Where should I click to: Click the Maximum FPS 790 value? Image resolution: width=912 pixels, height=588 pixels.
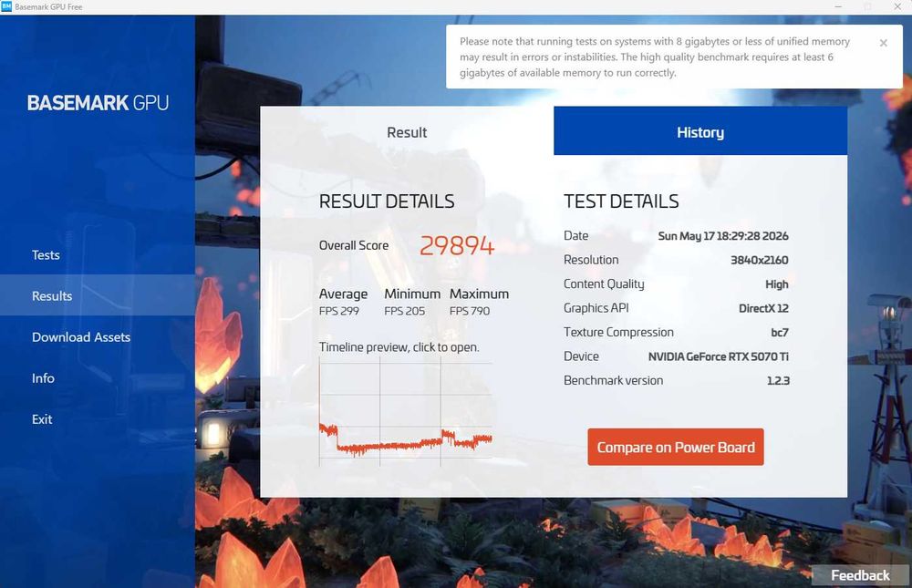470,311
